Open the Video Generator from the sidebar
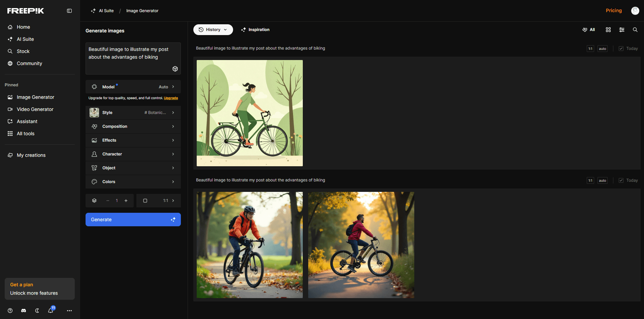644x319 pixels. 35,109
